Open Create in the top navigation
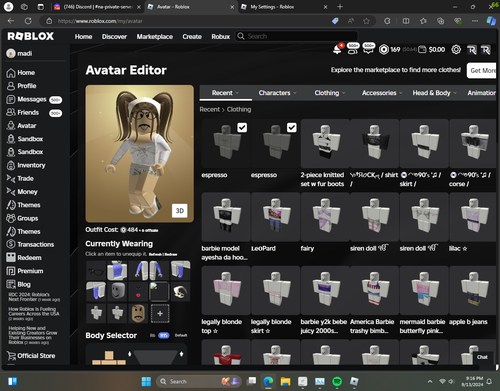This screenshot has width=500, height=391. click(192, 36)
